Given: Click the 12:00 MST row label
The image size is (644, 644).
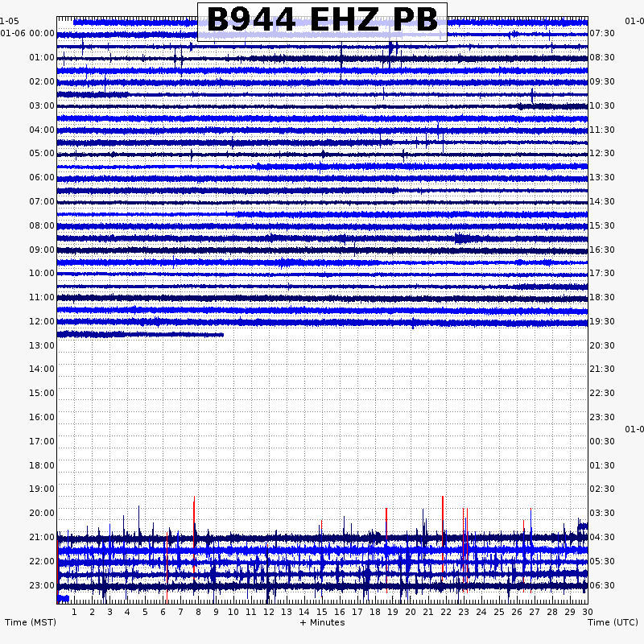Looking at the screenshot, I should [42, 321].
